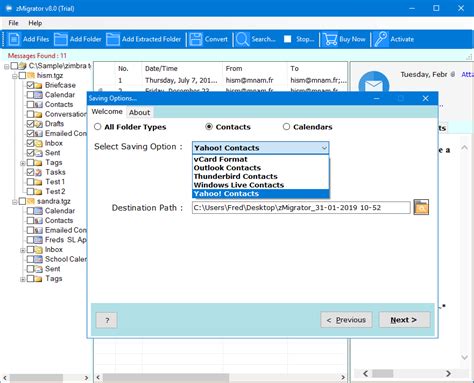Open the Select Saving Option dropdown arrow
This screenshot has height=383, width=474.
click(x=324, y=148)
